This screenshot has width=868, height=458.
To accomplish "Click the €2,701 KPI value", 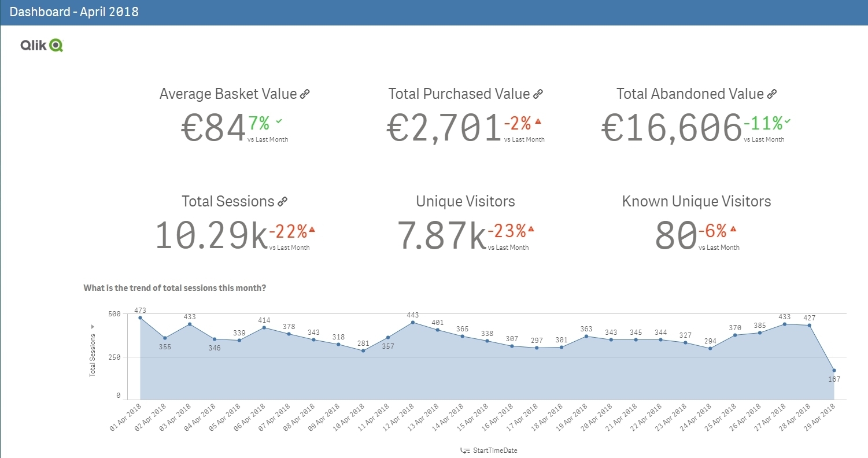I will 444,128.
